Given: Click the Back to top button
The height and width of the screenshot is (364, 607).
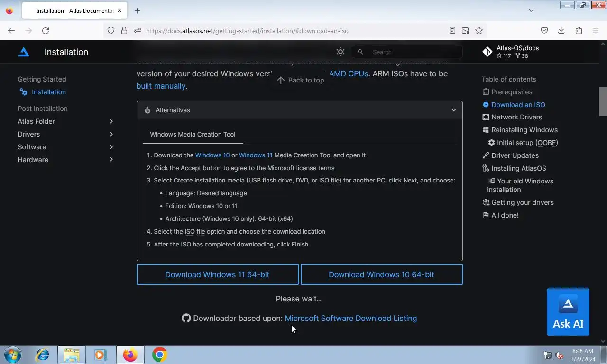Looking at the screenshot, I should point(301,80).
